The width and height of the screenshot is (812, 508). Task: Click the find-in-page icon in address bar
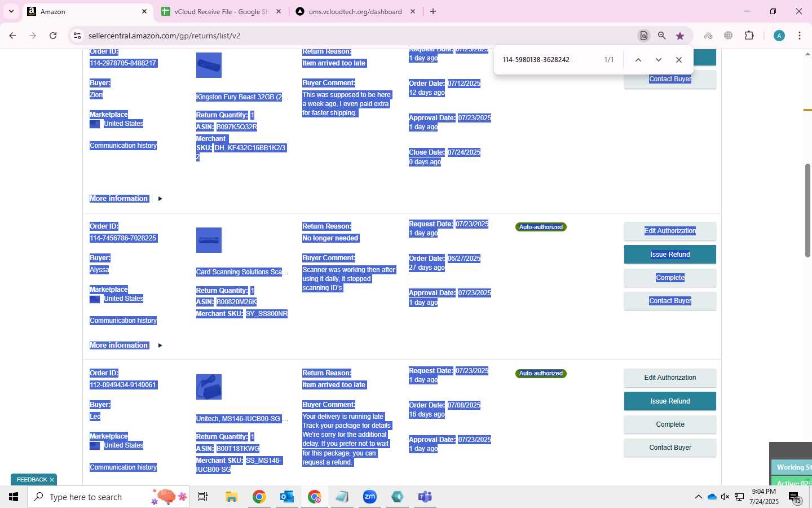click(x=643, y=36)
